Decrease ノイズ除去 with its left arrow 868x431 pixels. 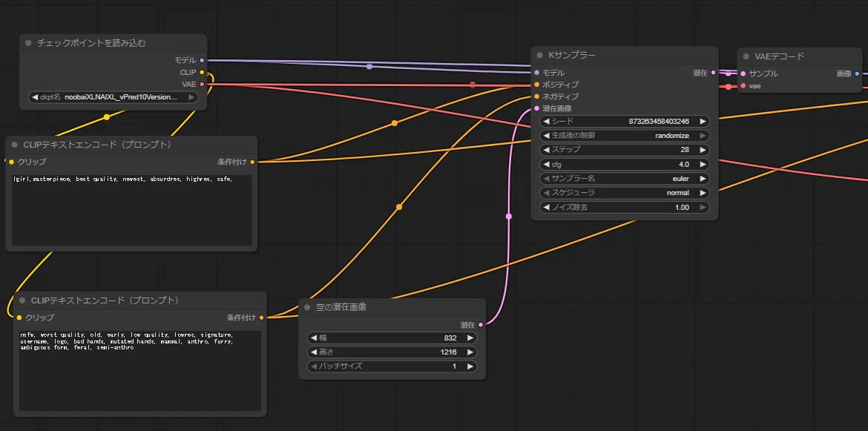(546, 208)
